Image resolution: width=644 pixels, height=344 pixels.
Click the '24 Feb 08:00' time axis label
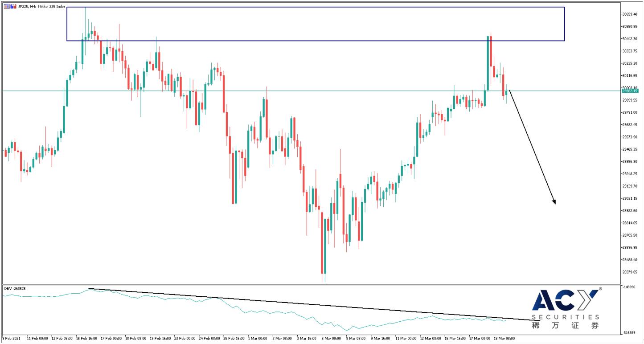tap(209, 338)
